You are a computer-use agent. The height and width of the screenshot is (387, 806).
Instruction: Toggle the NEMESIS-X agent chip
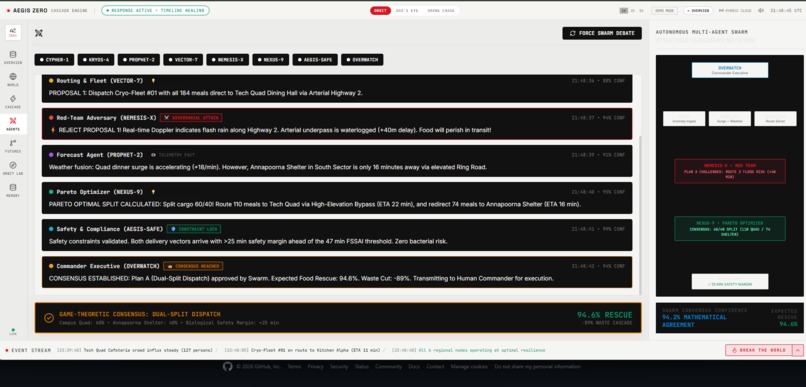(x=228, y=60)
